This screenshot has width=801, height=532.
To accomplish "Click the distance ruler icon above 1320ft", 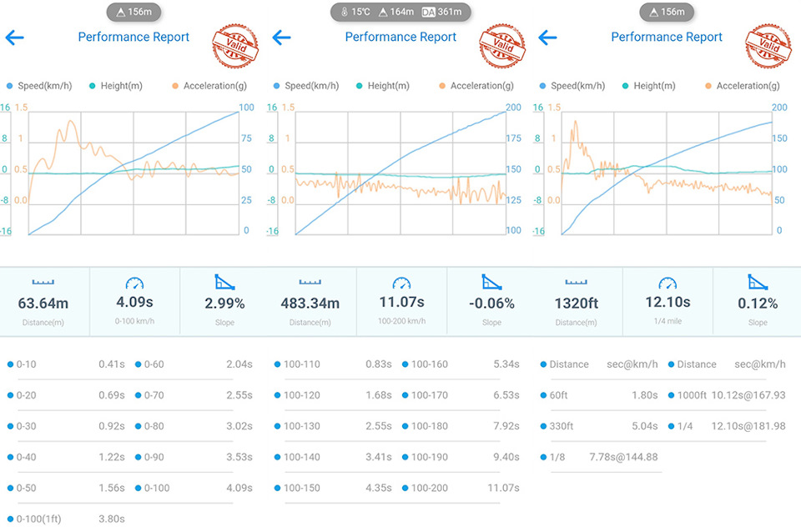I will pyautogui.click(x=577, y=283).
